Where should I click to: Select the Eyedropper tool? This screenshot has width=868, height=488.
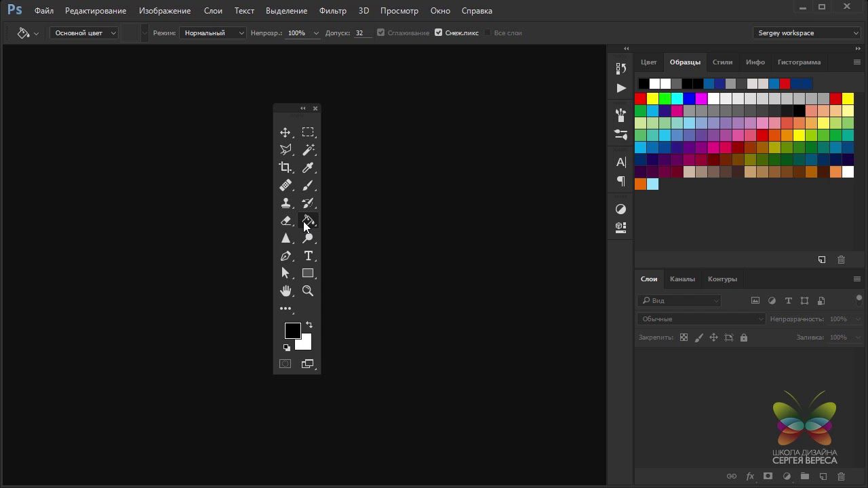coord(308,167)
